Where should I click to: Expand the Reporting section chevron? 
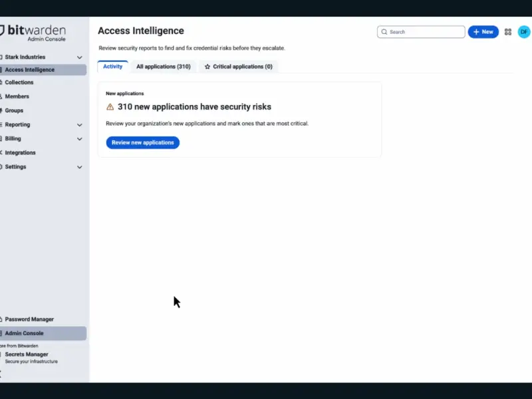pos(80,125)
